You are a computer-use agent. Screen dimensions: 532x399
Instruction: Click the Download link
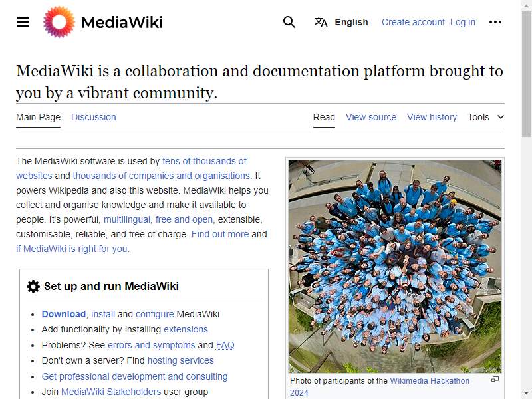64,314
